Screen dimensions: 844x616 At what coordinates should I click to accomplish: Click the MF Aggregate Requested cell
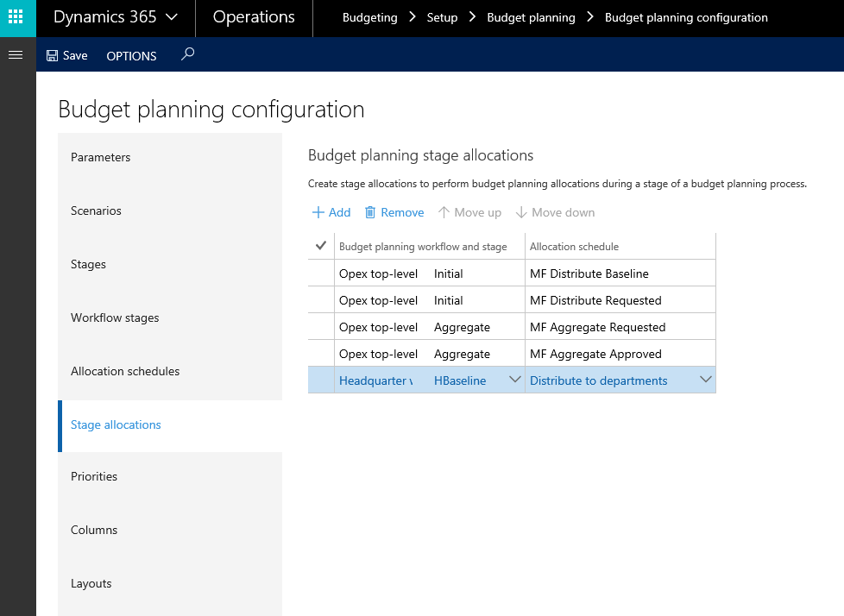(x=597, y=327)
